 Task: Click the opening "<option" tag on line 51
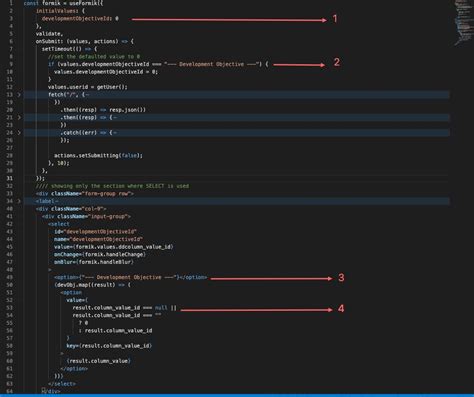pos(71,293)
